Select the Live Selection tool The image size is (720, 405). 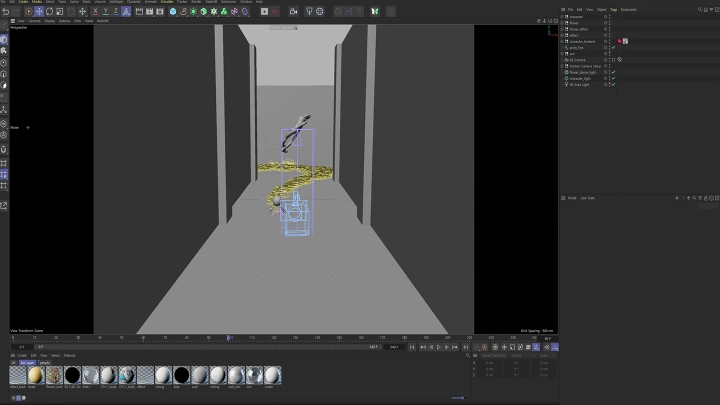[x=28, y=11]
